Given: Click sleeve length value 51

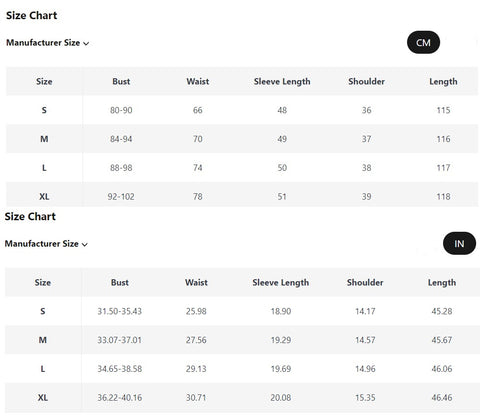Looking at the screenshot, I should click(282, 197).
